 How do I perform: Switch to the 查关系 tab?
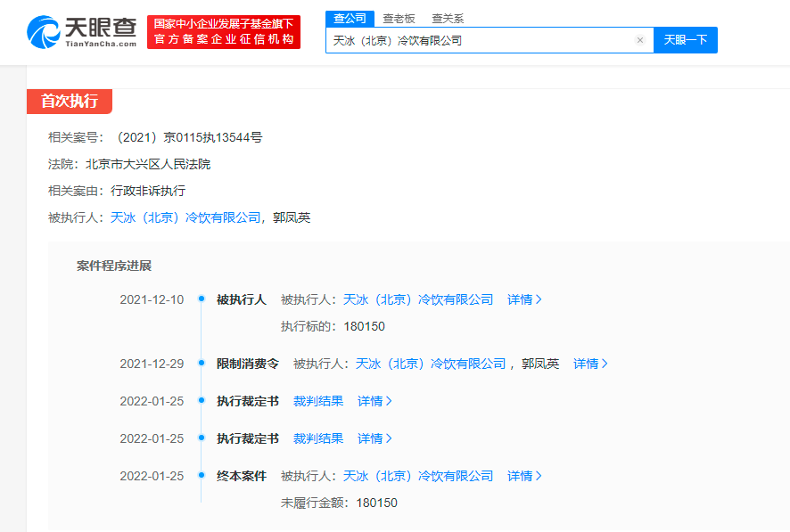pos(448,19)
